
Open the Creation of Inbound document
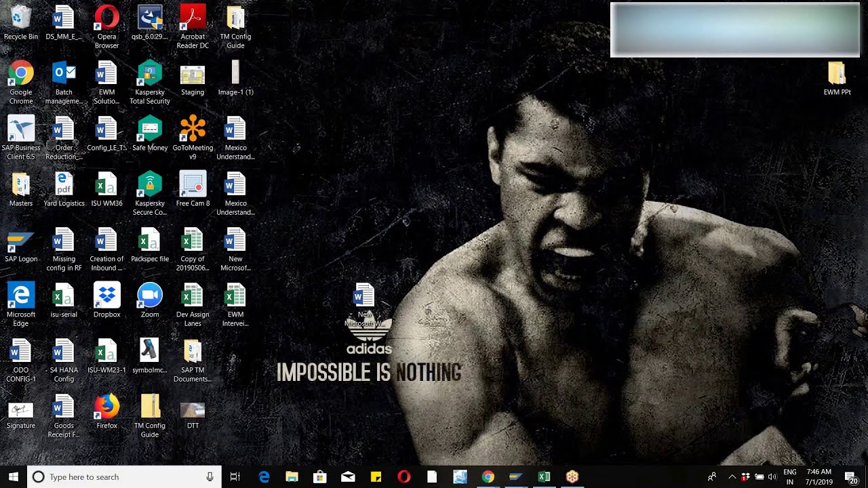[106, 249]
